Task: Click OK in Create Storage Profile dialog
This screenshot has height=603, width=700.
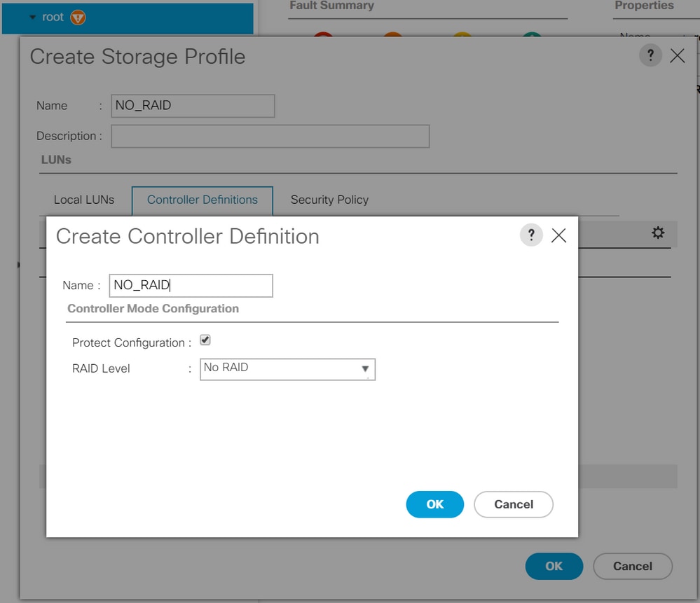Action: [x=554, y=566]
